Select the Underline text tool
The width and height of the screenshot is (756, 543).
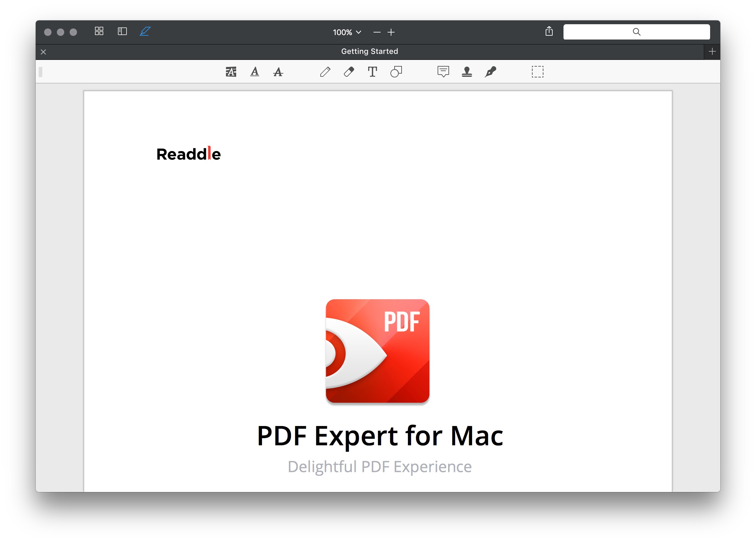tap(255, 72)
